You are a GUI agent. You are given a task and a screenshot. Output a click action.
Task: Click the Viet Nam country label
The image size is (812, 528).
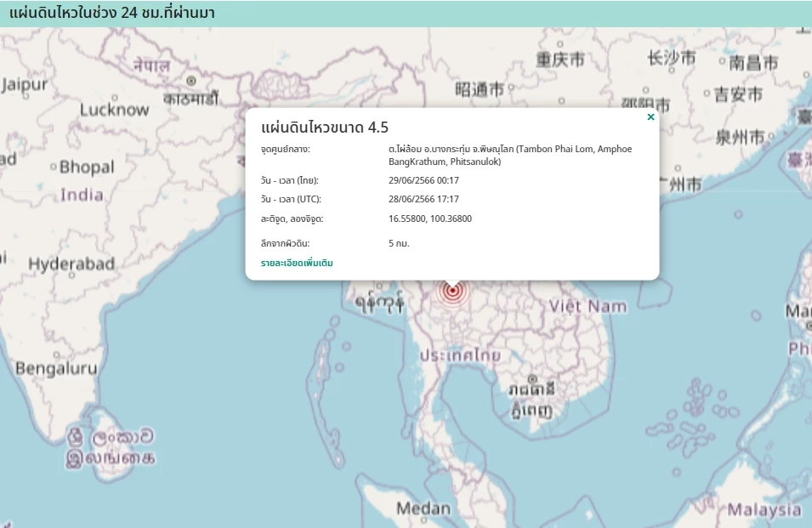(588, 306)
